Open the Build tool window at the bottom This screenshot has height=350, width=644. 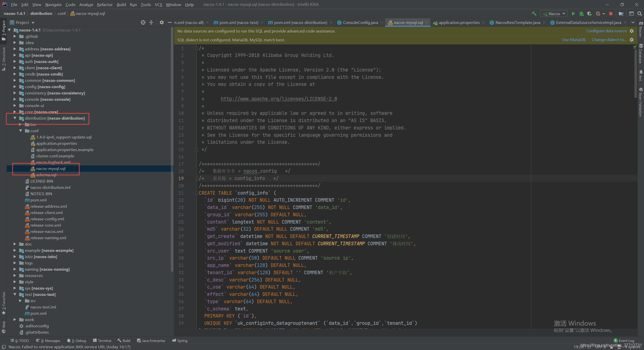pos(124,341)
